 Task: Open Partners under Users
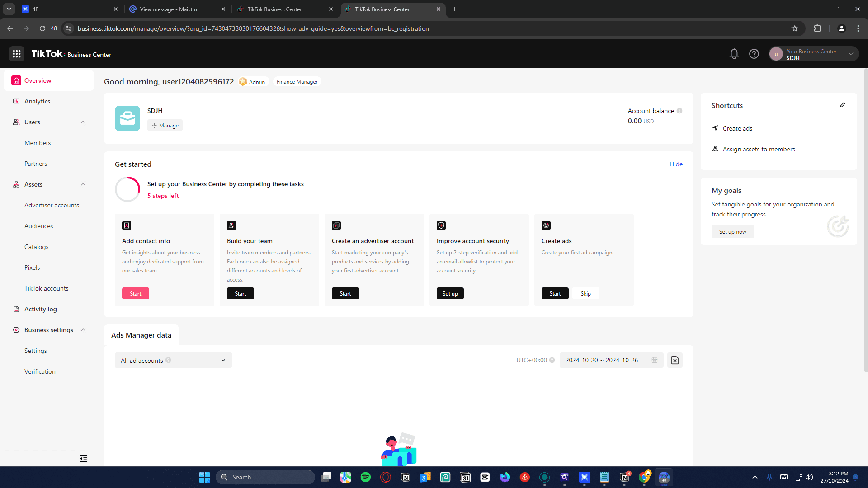pyautogui.click(x=36, y=164)
